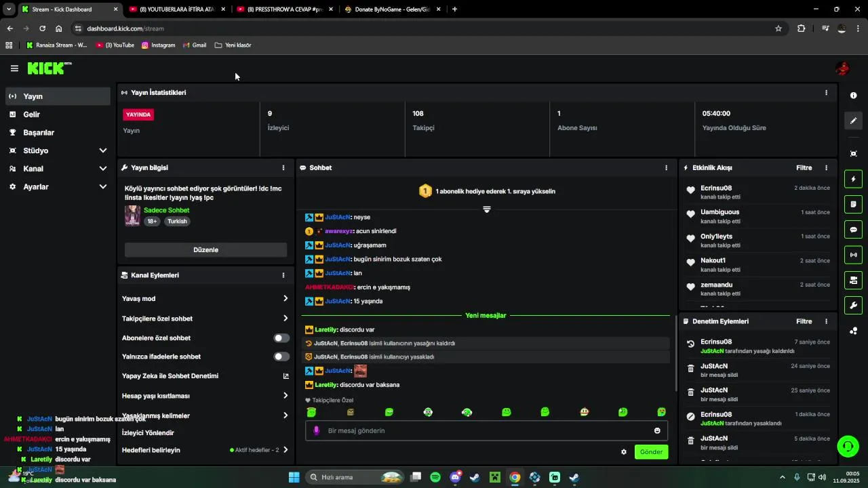Open Discord from the taskbar
This screenshot has width=868, height=488.
point(455,477)
